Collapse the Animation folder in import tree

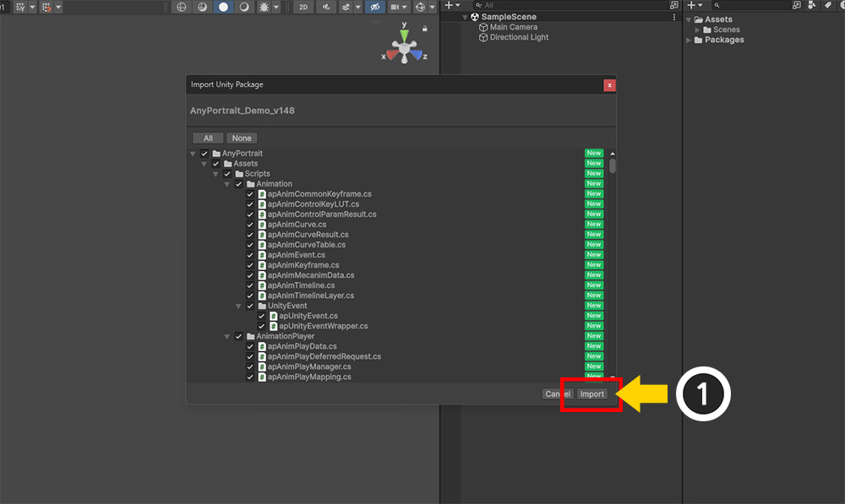[x=226, y=185]
